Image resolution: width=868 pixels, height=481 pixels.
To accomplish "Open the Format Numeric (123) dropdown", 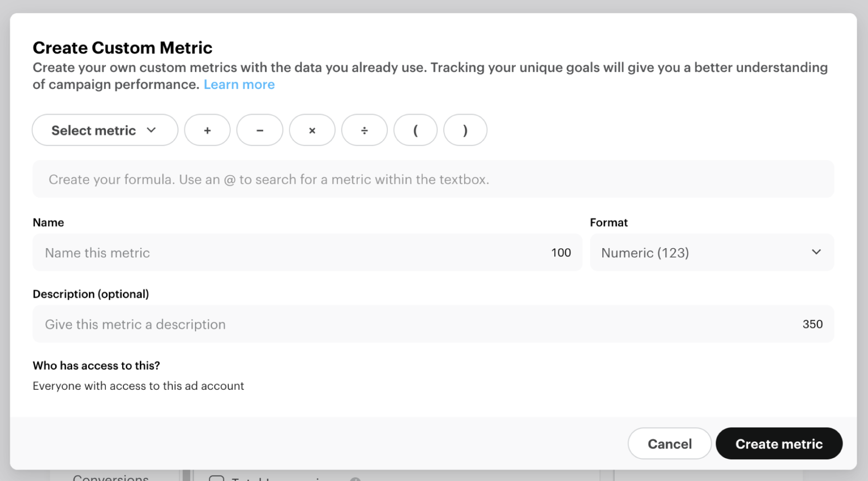I will click(712, 252).
